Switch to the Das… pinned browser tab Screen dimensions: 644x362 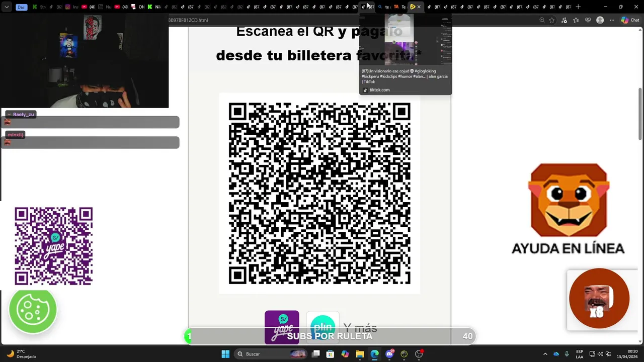coord(21,7)
